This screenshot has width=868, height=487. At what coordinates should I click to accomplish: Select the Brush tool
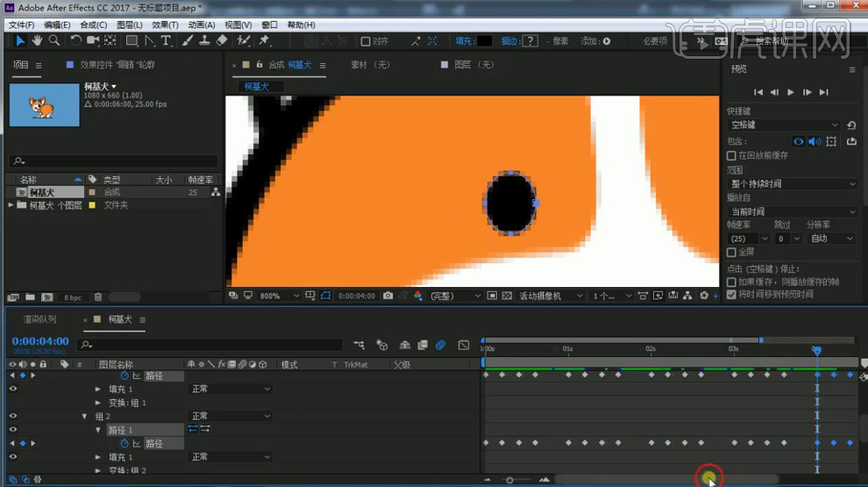point(187,40)
